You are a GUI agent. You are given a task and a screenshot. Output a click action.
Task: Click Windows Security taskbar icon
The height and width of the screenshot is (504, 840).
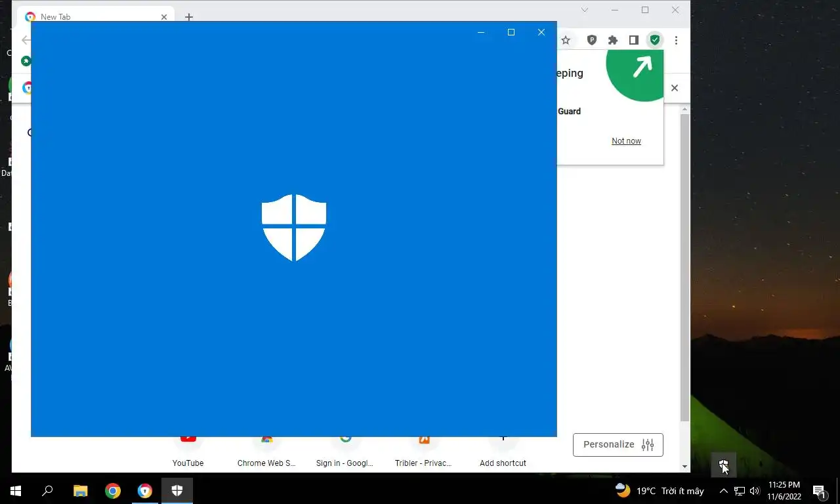177,490
